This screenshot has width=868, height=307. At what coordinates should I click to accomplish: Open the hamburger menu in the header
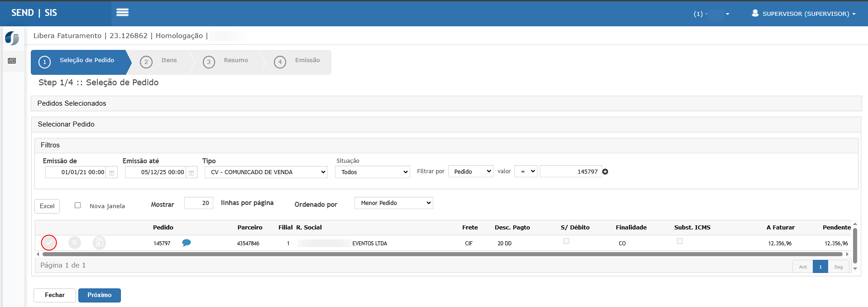(x=122, y=13)
